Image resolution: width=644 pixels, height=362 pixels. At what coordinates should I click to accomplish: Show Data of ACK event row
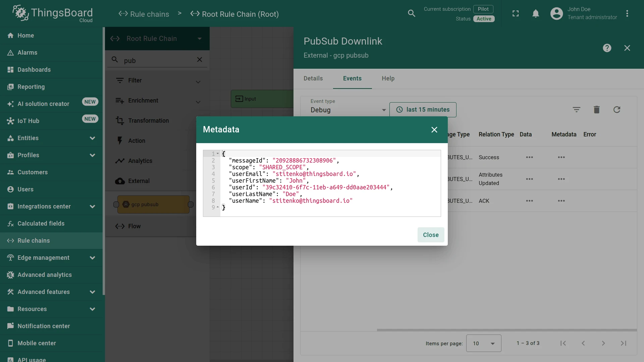tap(529, 201)
